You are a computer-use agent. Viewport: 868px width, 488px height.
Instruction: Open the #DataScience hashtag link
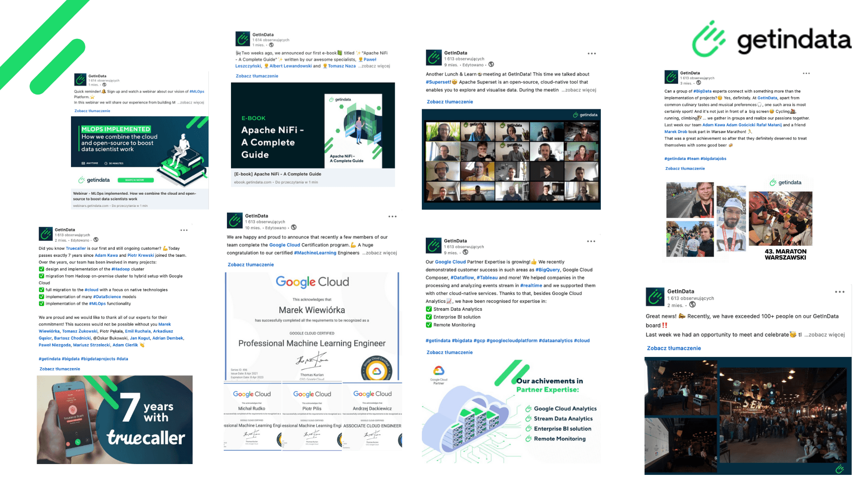point(107,297)
